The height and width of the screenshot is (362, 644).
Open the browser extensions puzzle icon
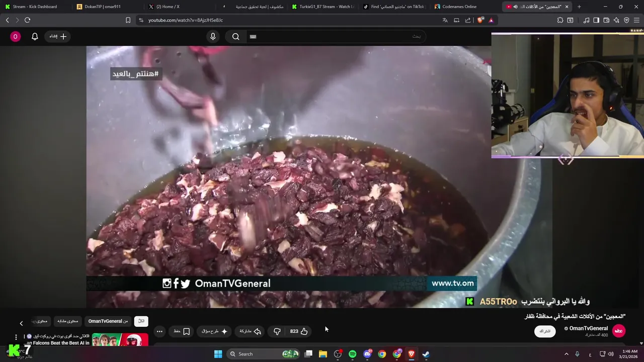(560, 20)
